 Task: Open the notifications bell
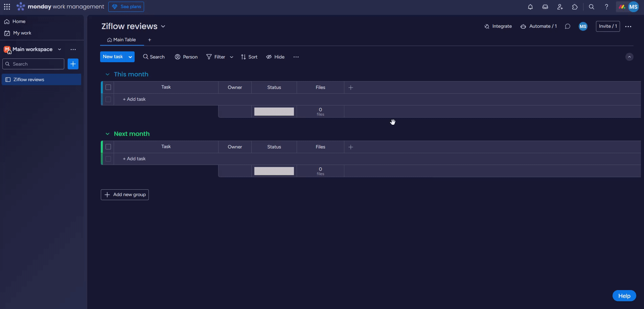[x=530, y=7]
